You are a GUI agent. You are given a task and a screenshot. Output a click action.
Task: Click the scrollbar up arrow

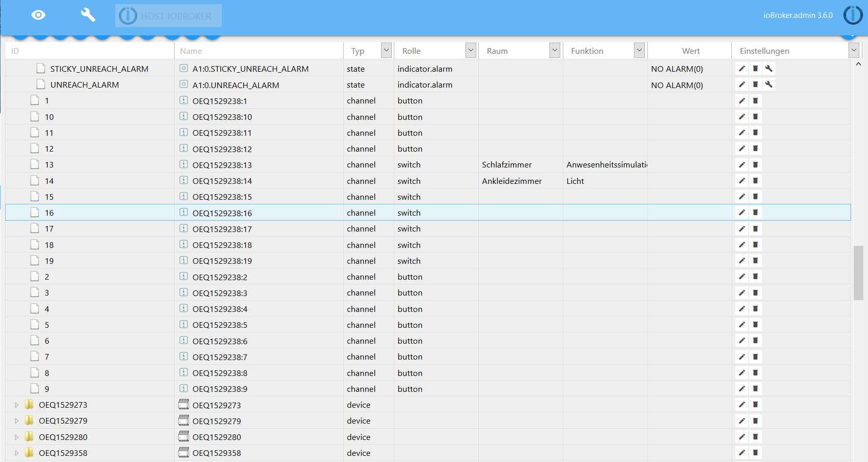pos(858,64)
